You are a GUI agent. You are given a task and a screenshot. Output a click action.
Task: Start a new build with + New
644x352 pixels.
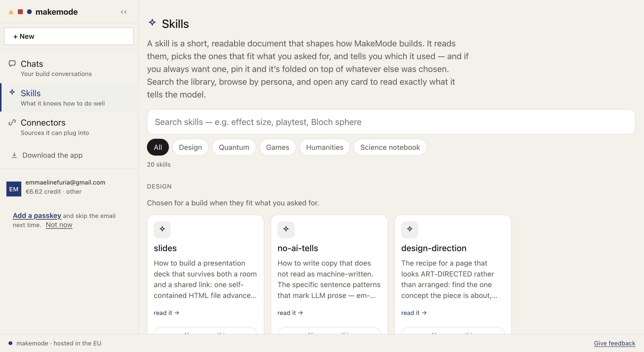pos(69,36)
